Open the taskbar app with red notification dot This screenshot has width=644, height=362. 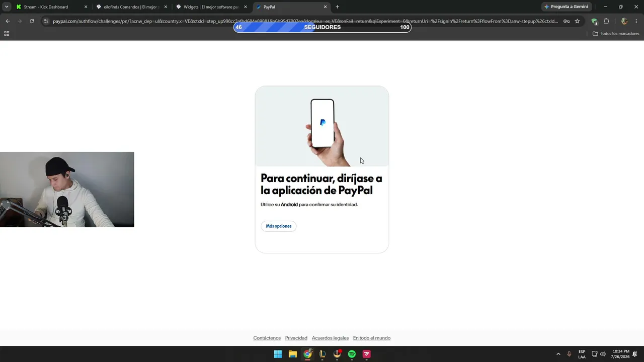coord(337,354)
